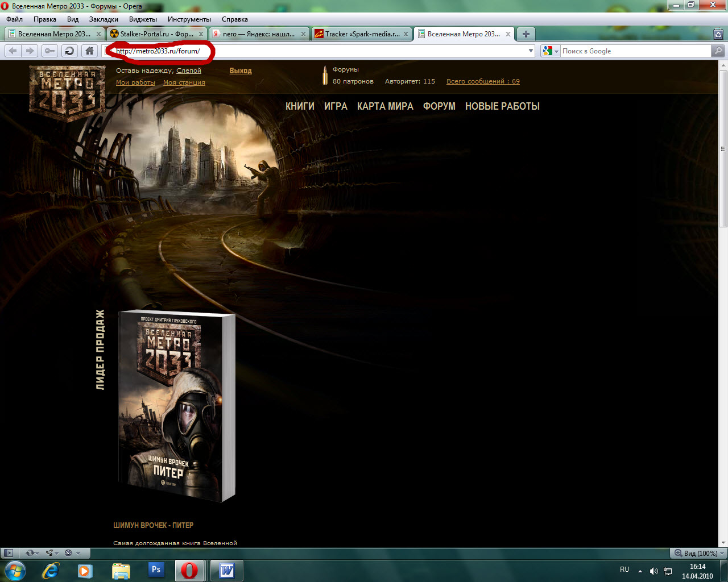Open Всего сообщений : 69 link

[x=483, y=81]
